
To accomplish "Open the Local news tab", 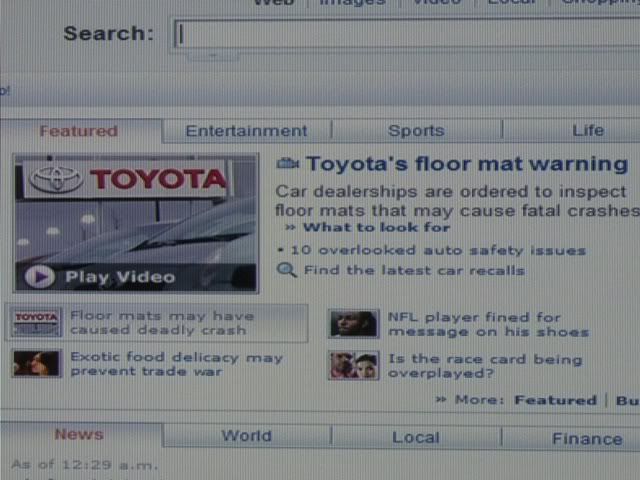I will pos(416,438).
